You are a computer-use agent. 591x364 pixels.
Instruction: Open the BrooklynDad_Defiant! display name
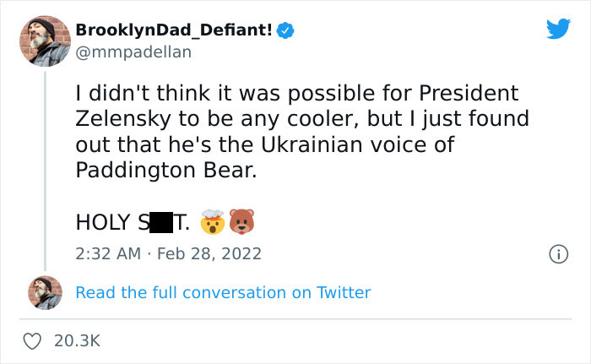174,31
